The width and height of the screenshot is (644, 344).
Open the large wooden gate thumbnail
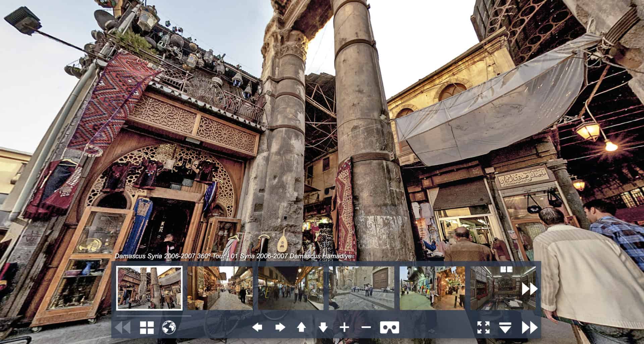click(x=362, y=288)
